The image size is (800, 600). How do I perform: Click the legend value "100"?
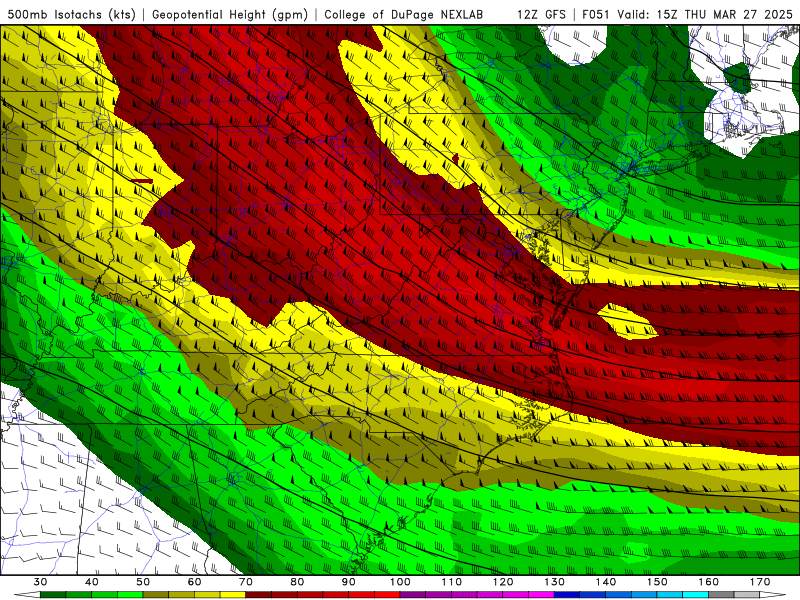click(x=401, y=582)
